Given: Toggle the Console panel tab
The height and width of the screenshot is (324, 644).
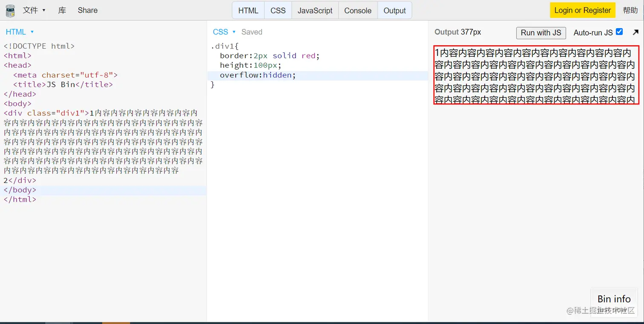Looking at the screenshot, I should tap(358, 11).
